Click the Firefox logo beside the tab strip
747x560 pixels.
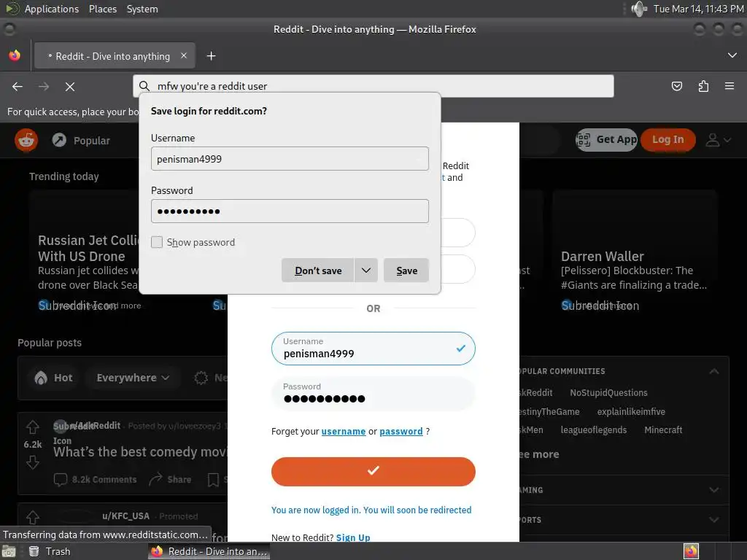tap(15, 55)
